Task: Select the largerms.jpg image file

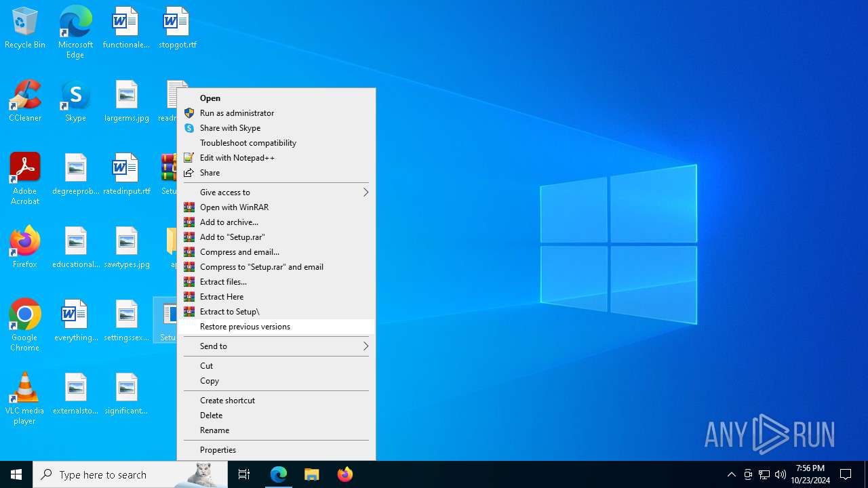Action: pyautogui.click(x=126, y=102)
